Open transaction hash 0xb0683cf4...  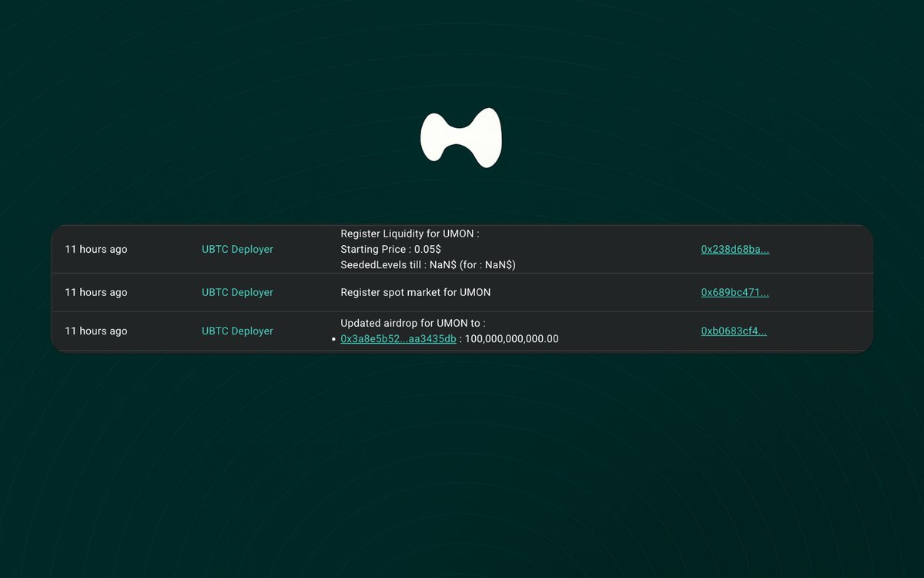(x=734, y=331)
